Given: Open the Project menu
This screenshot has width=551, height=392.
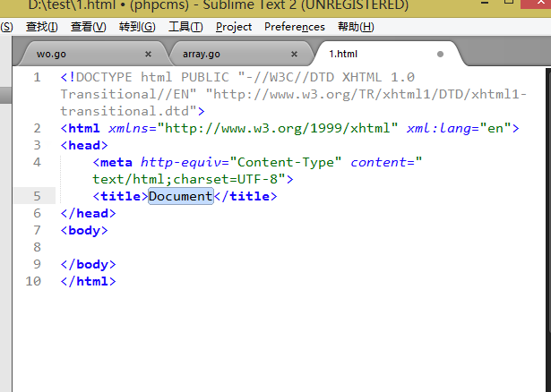Looking at the screenshot, I should tap(234, 27).
